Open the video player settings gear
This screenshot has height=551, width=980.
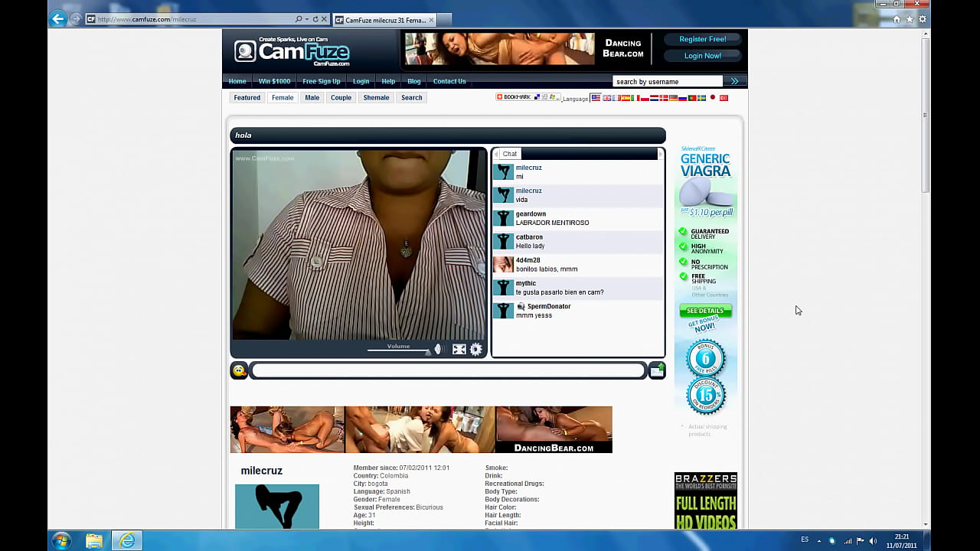click(x=476, y=349)
